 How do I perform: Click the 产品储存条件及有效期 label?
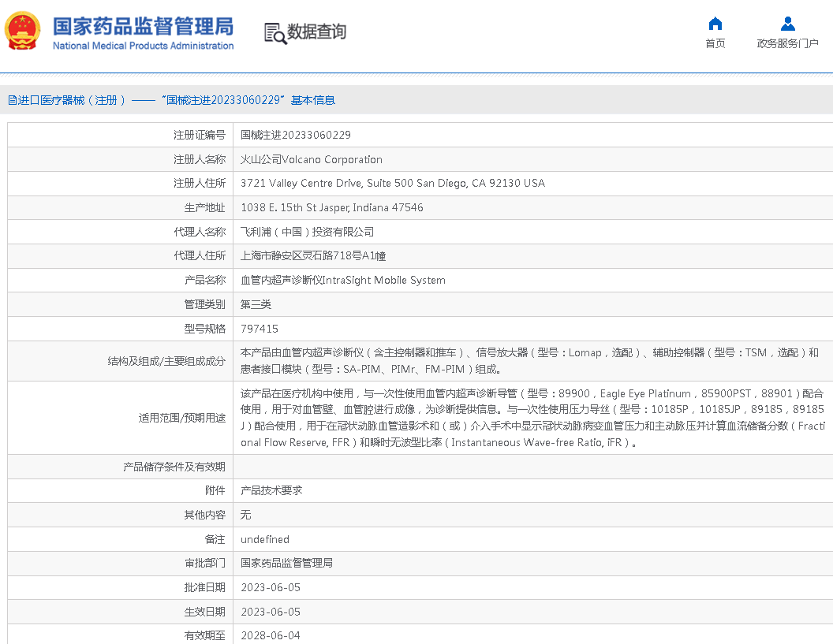174,467
